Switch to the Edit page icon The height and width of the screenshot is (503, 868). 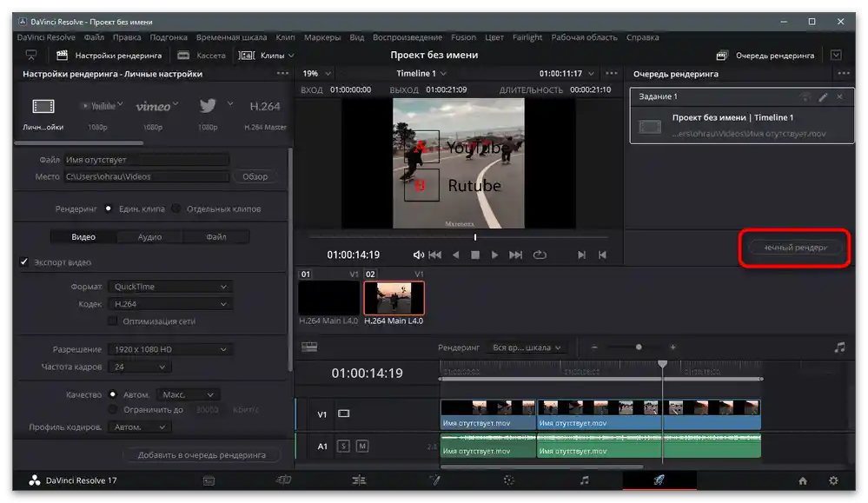359,480
